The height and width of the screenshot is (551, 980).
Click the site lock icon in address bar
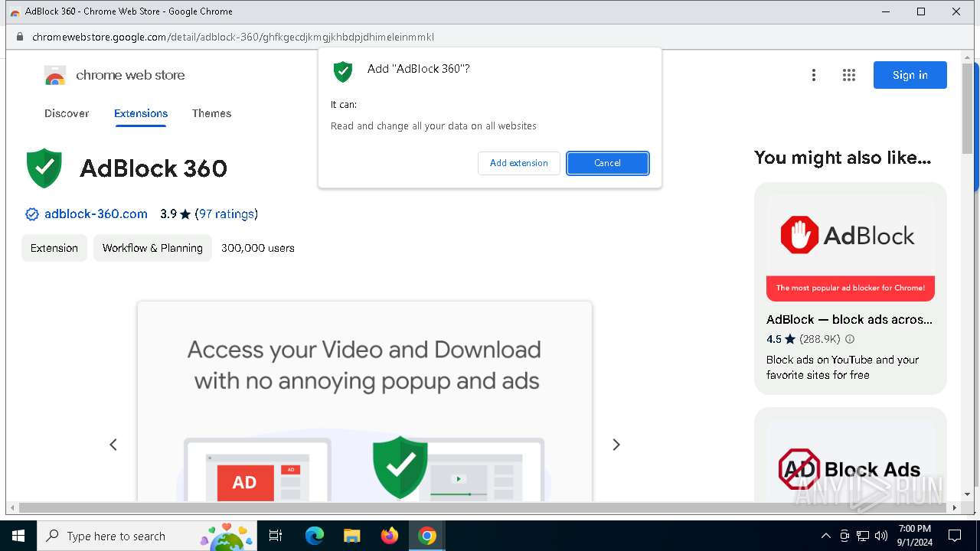click(x=20, y=37)
